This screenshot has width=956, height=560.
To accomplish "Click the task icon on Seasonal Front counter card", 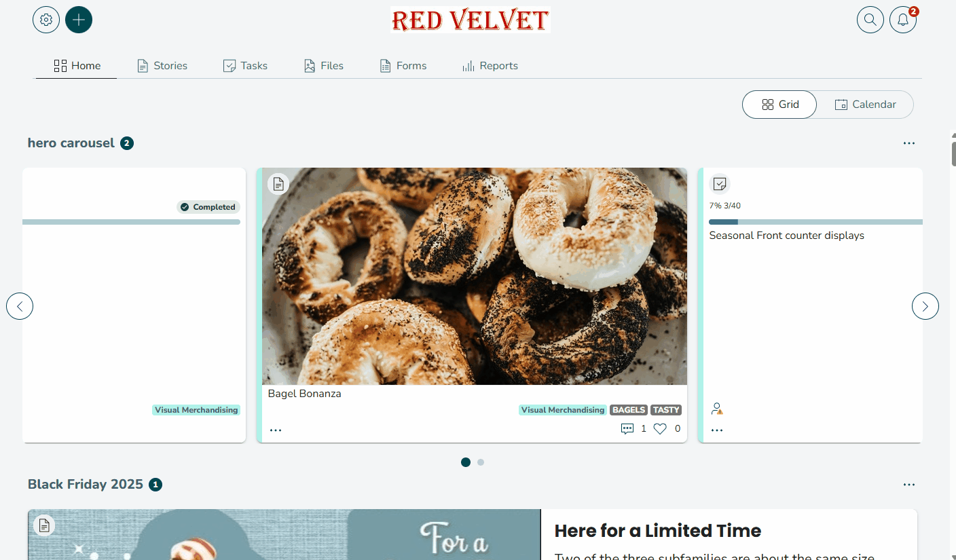I will click(720, 184).
